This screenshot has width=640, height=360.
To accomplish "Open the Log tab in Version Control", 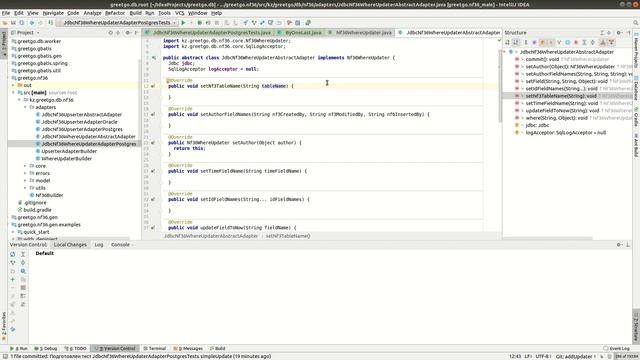I will coord(99,245).
